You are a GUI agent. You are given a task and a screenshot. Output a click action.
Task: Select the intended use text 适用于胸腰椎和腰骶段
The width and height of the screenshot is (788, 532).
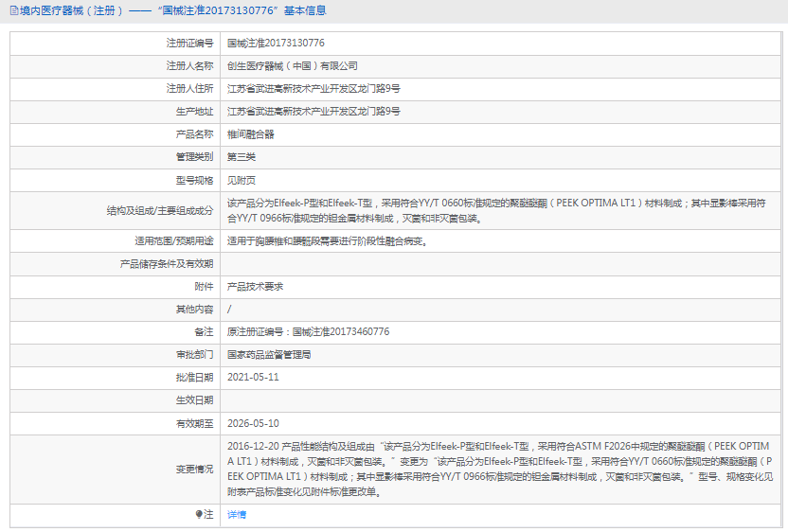[327, 241]
